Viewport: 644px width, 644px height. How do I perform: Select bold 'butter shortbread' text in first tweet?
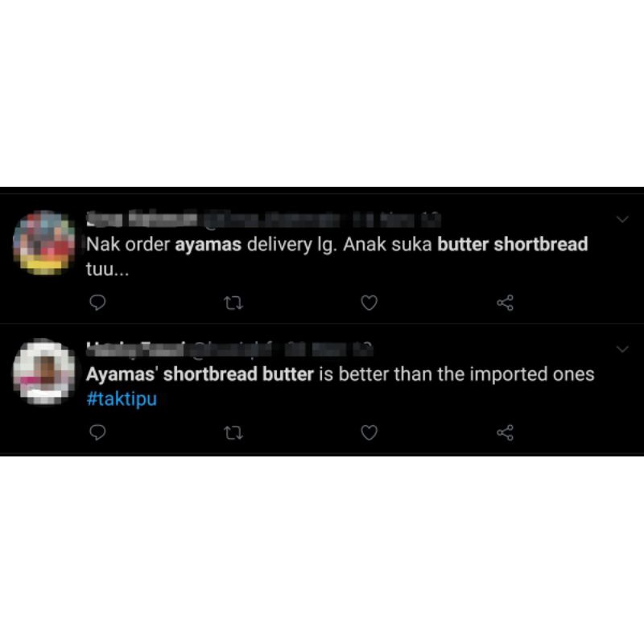click(x=513, y=245)
